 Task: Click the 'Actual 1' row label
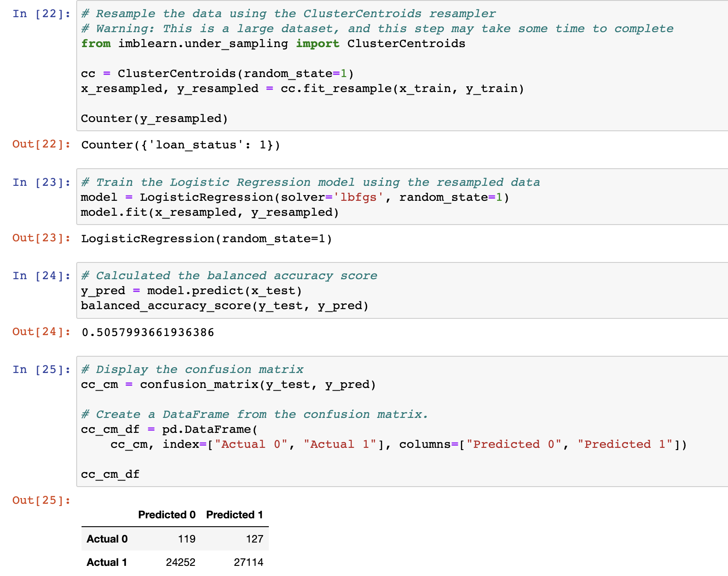point(107,562)
